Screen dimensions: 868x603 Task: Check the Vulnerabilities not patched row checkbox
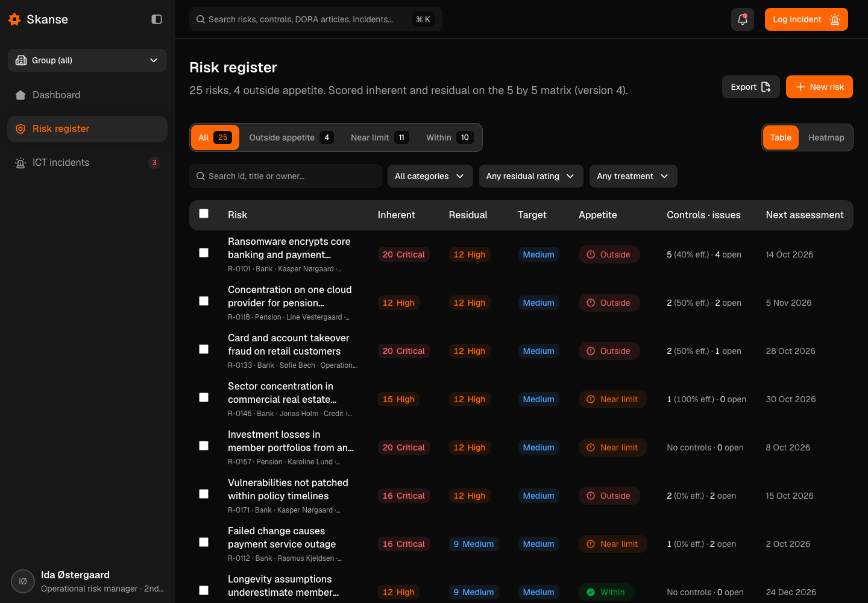click(204, 494)
